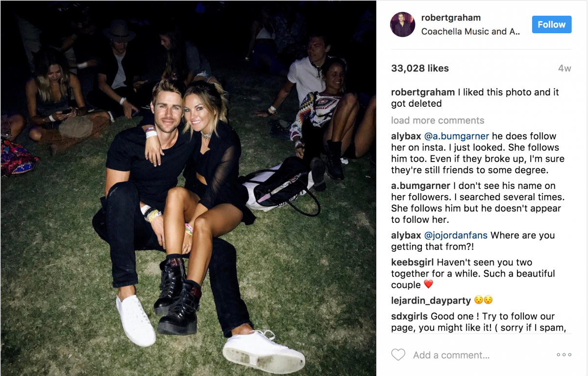
Task: Open robertgraham profile avatar
Action: coord(403,24)
